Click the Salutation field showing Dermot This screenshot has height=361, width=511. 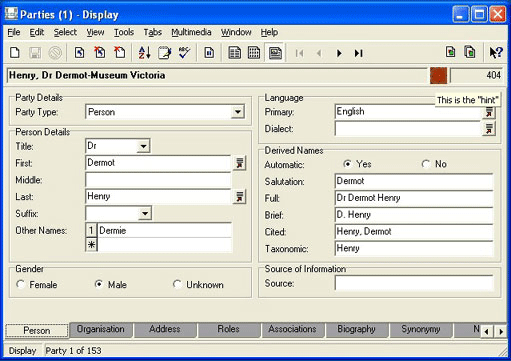(x=414, y=181)
